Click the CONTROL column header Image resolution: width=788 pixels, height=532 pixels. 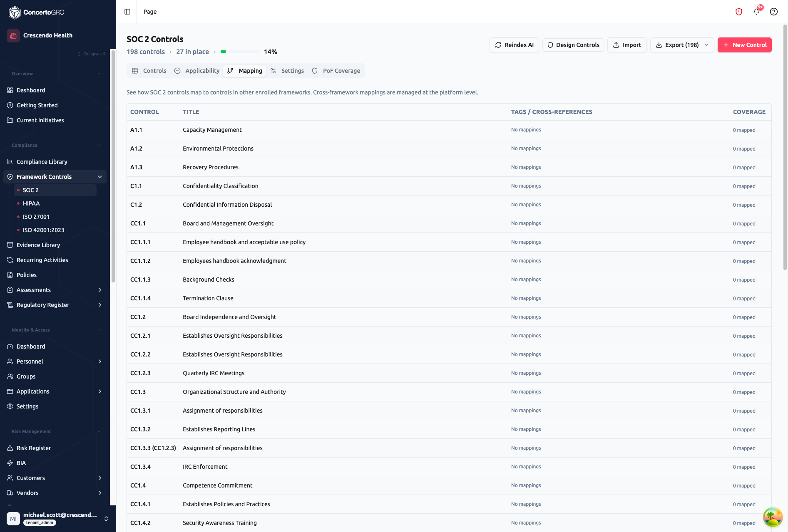[x=144, y=112]
